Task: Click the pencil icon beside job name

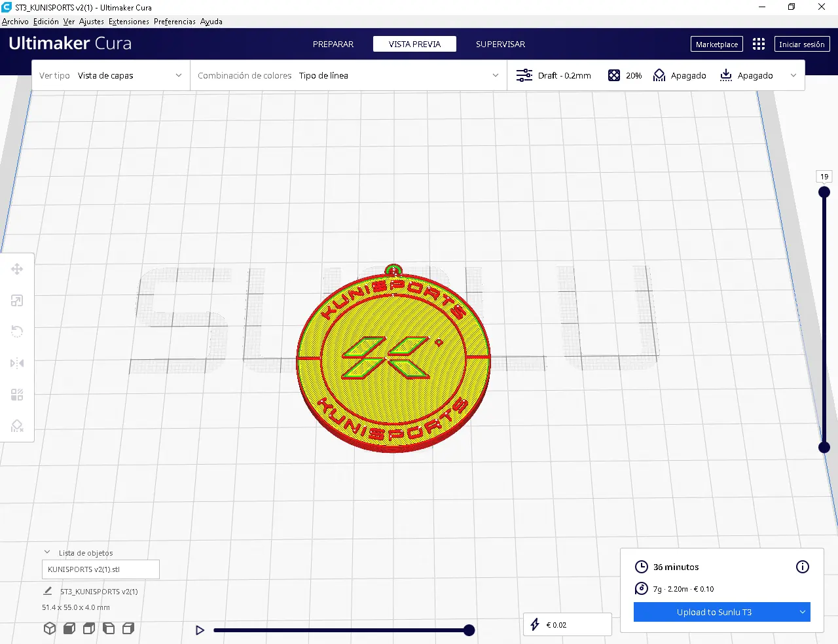Action: pyautogui.click(x=48, y=591)
